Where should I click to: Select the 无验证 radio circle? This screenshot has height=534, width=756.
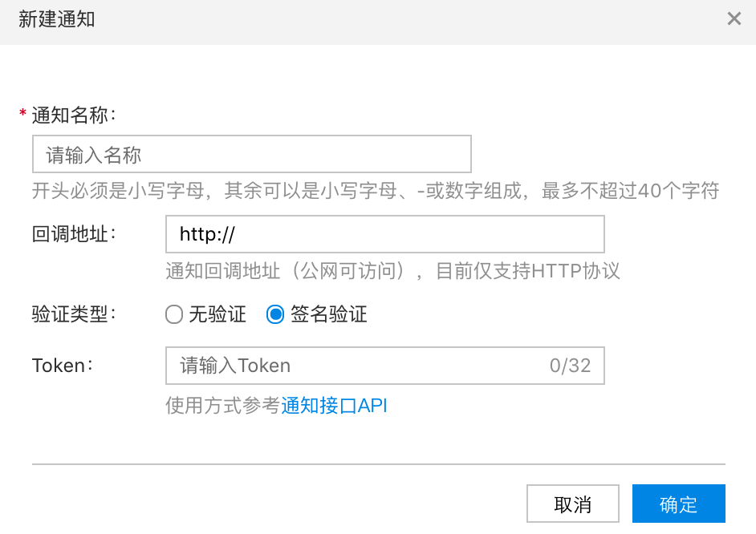click(174, 314)
